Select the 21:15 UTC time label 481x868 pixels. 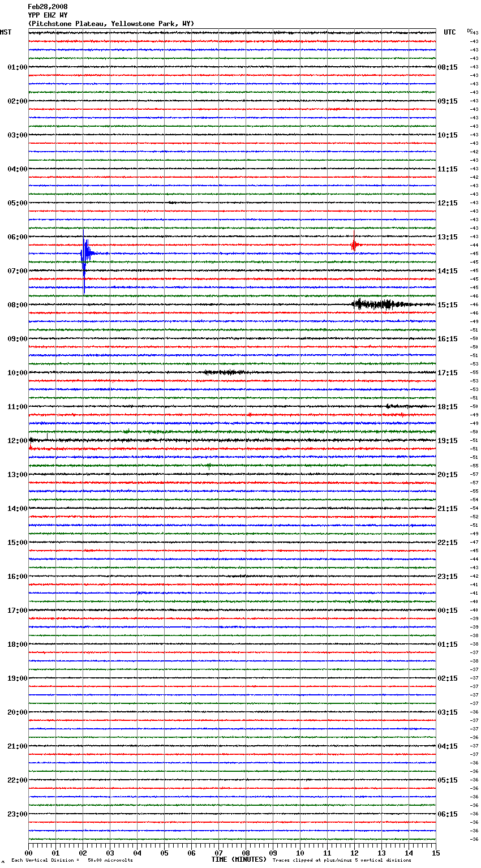(448, 509)
